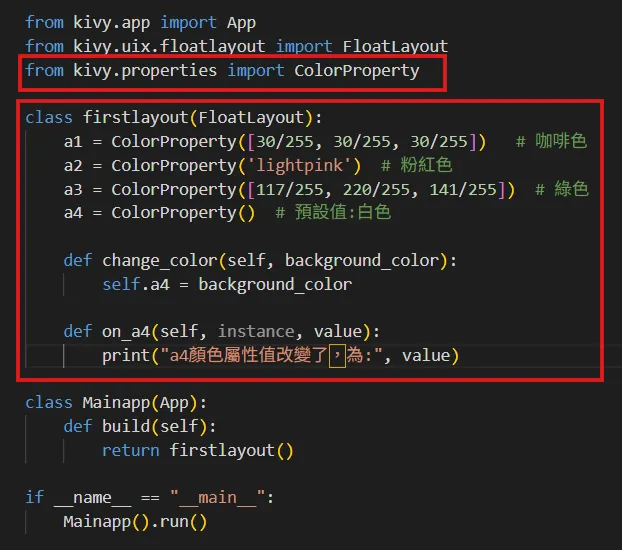This screenshot has height=550, width=622.
Task: Click the 'value' argument at end of print line
Action: (426, 356)
